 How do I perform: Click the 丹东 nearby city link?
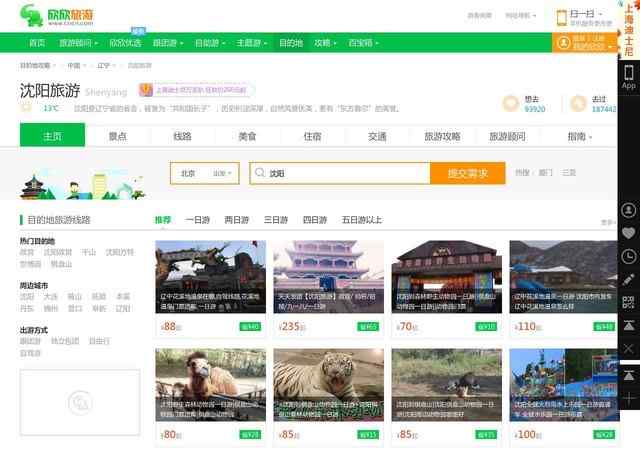(27, 308)
